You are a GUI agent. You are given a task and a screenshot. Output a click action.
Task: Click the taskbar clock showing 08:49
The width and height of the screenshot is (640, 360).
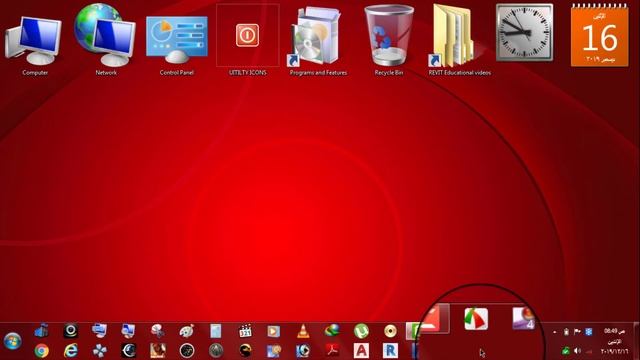[x=614, y=331]
